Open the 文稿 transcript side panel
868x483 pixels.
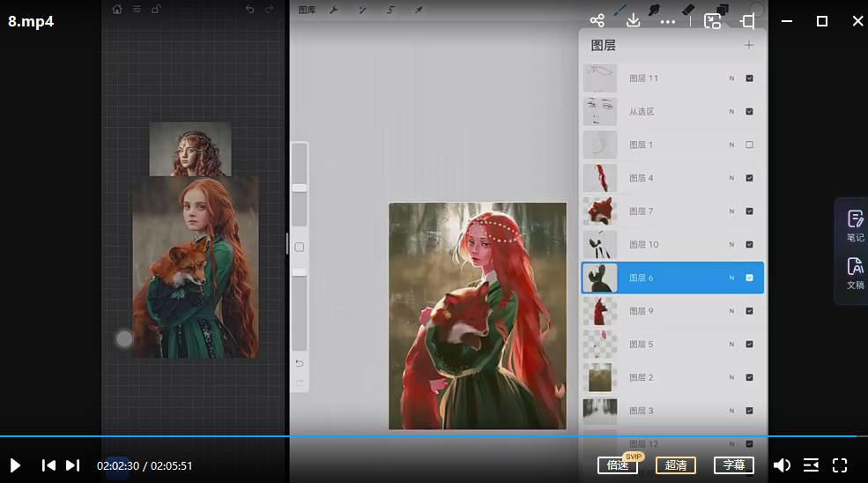(855, 273)
